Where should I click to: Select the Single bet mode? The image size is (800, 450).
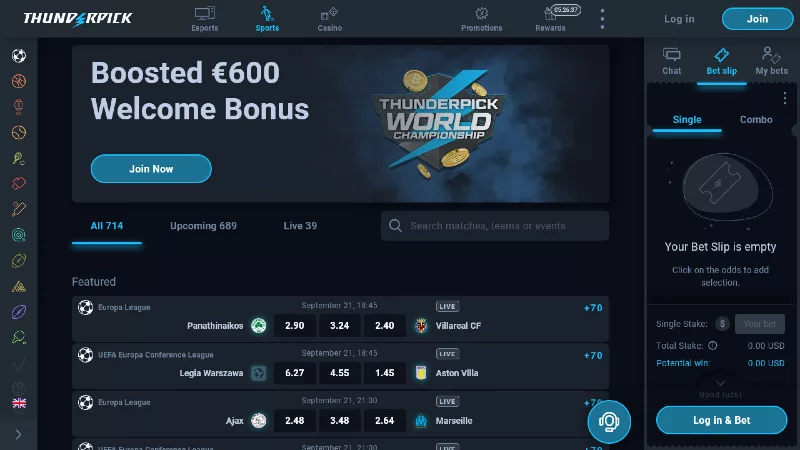(x=687, y=119)
